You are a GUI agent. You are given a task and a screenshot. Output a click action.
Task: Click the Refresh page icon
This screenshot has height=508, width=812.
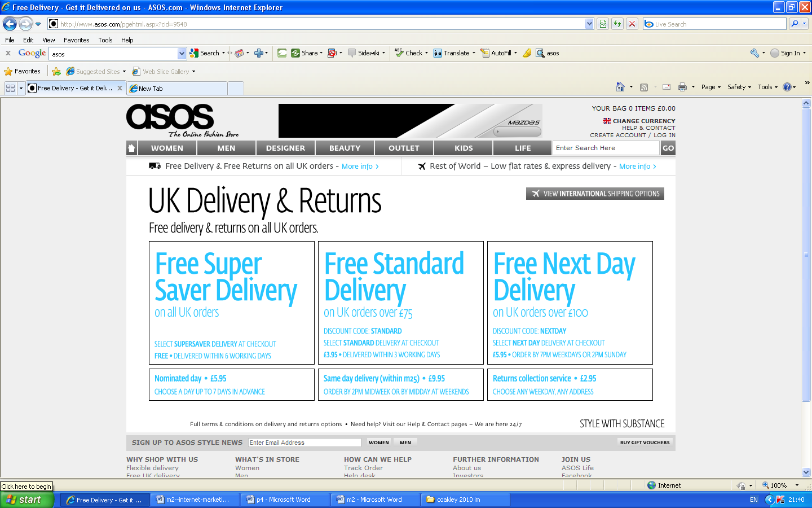pos(617,24)
